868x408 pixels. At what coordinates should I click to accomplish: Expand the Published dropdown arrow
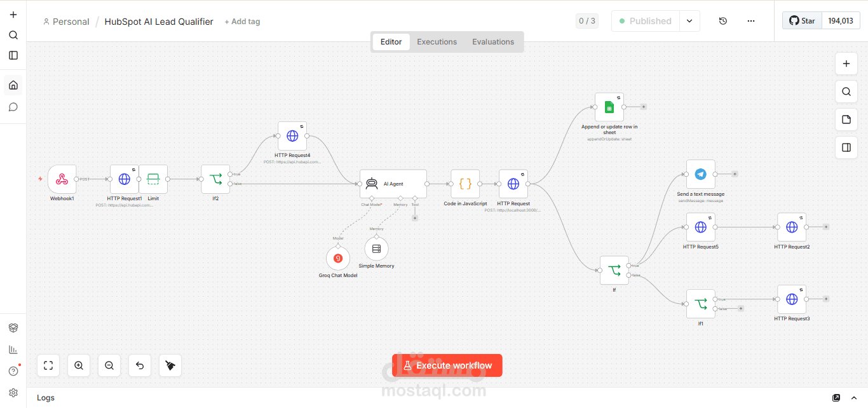point(689,21)
